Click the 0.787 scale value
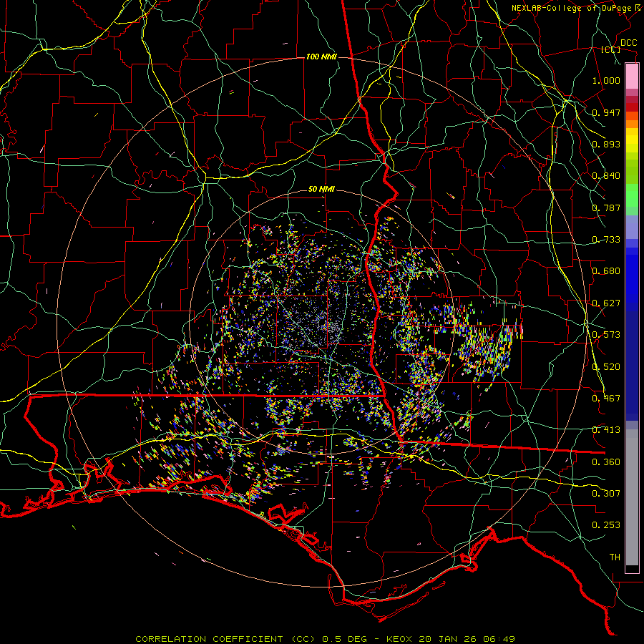This screenshot has width=644, height=644. click(606, 208)
